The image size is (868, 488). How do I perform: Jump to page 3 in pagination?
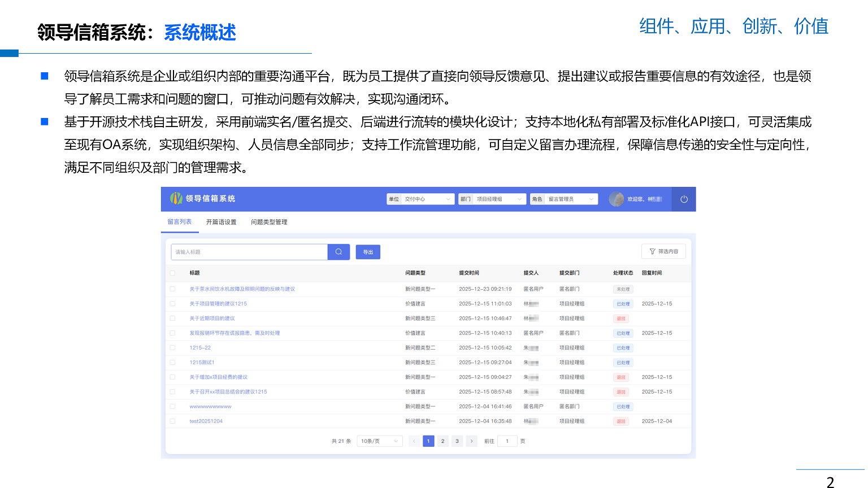click(x=457, y=441)
